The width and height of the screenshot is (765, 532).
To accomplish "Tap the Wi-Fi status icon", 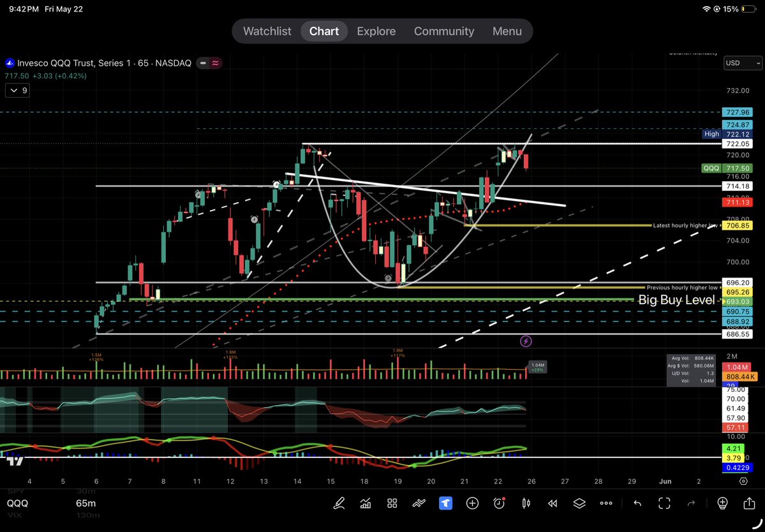I will tap(706, 9).
